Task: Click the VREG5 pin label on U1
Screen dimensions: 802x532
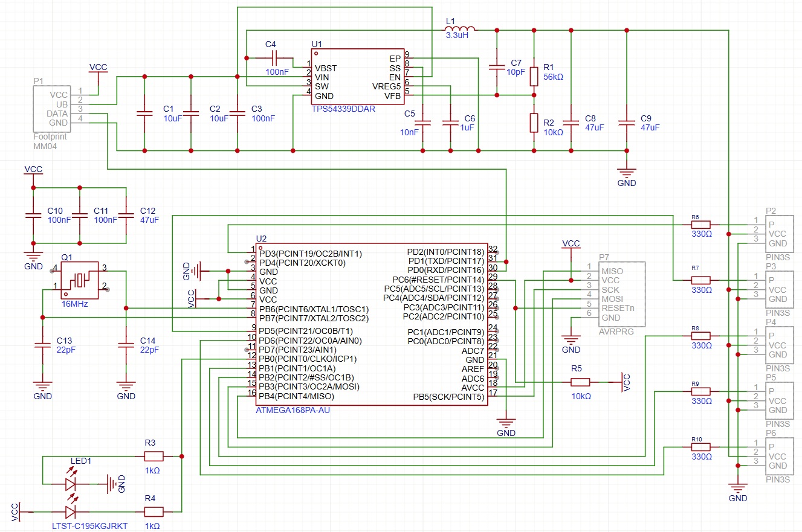Action: click(387, 86)
